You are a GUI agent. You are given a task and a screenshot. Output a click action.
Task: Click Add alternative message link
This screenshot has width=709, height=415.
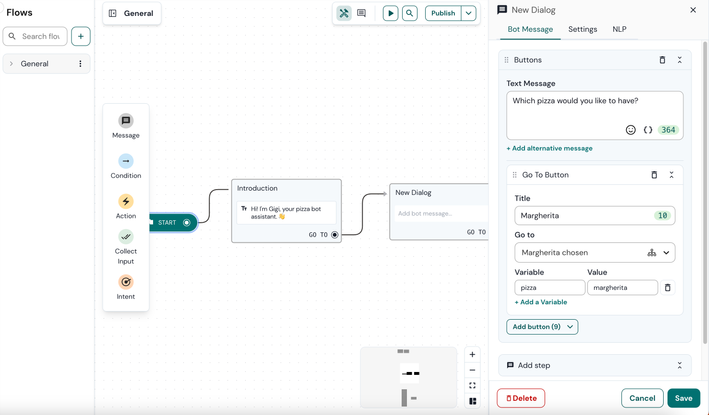tap(549, 148)
